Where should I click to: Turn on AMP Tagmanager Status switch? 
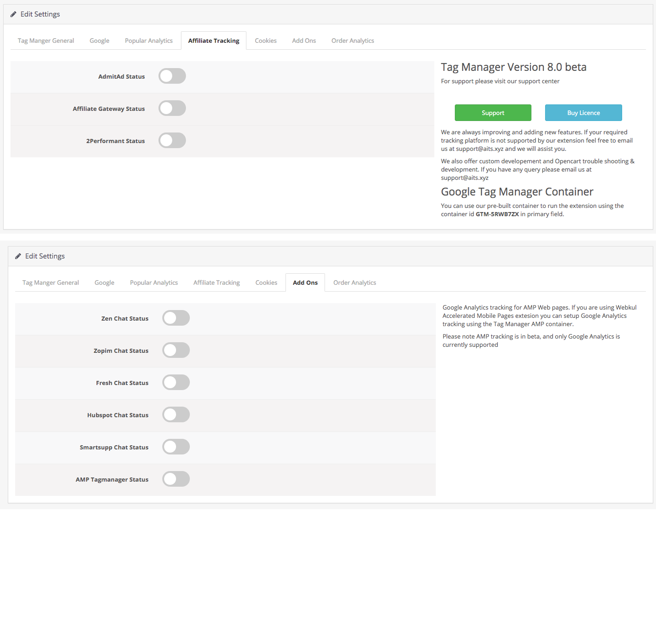click(176, 479)
